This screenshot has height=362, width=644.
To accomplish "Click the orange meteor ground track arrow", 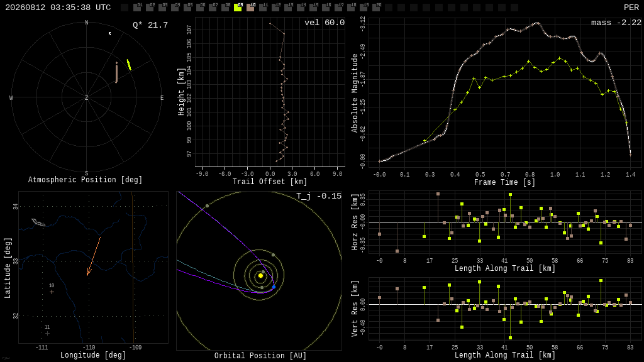I will (x=94, y=256).
